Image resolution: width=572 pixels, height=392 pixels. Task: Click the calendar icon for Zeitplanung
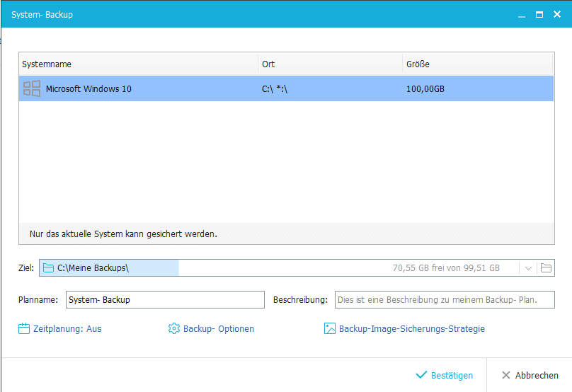click(23, 328)
